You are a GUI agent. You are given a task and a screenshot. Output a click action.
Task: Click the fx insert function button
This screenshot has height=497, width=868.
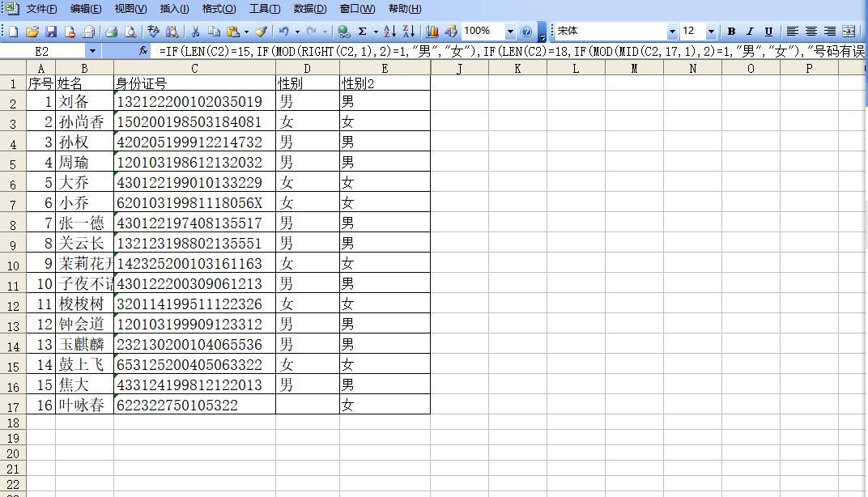pos(143,50)
